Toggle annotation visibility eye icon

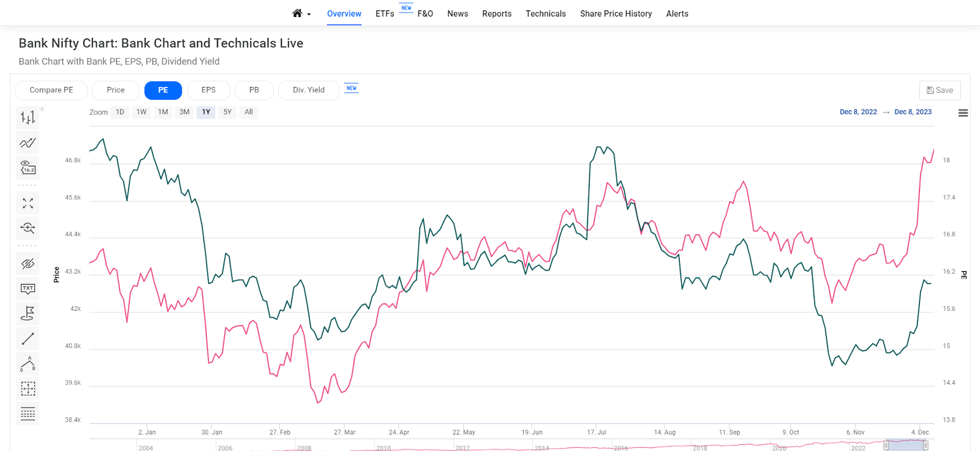28,264
